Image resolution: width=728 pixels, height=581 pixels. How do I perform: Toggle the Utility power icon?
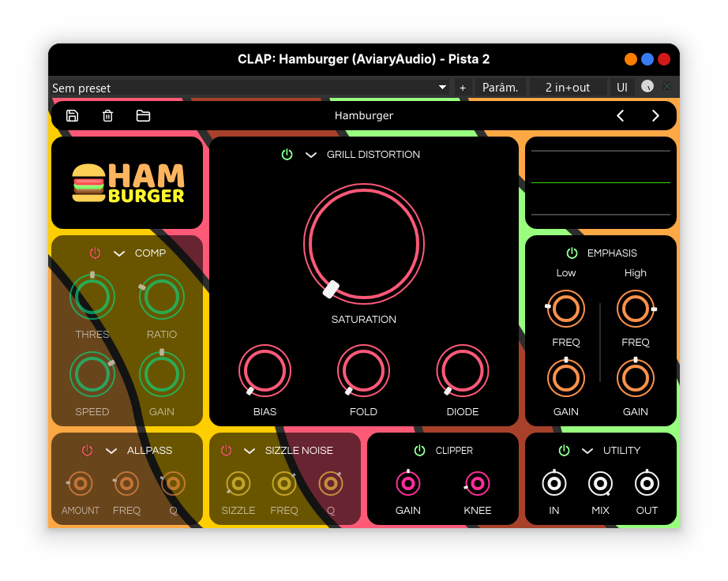[x=564, y=451]
